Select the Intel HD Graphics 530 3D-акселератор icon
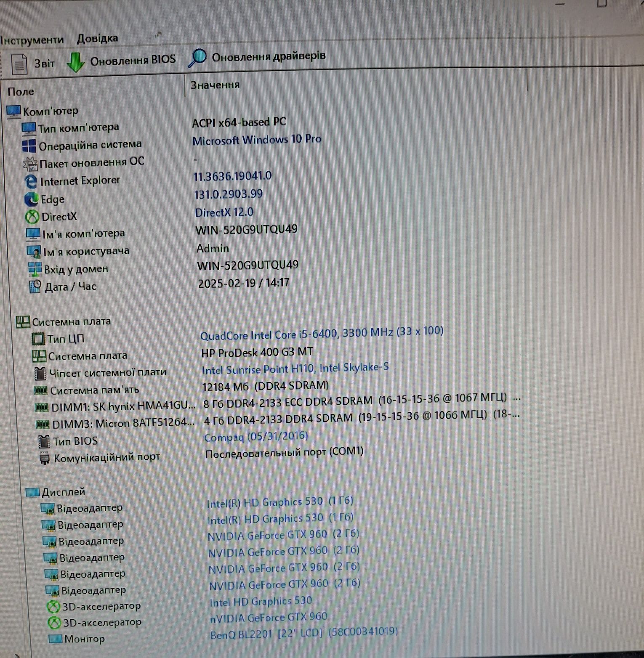 [53, 607]
